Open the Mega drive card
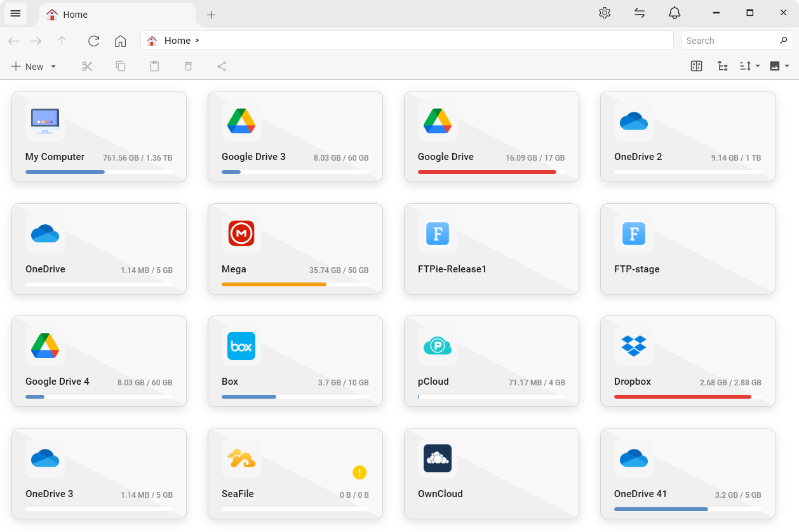The width and height of the screenshot is (799, 532). point(295,248)
